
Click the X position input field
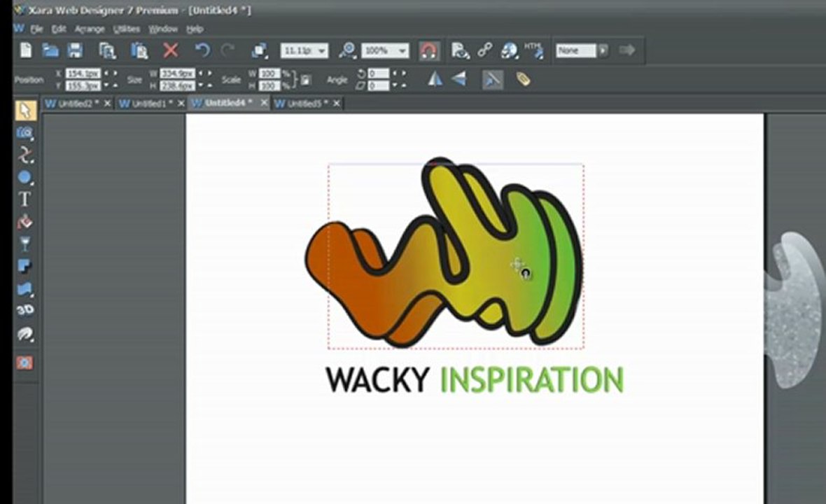pos(83,73)
